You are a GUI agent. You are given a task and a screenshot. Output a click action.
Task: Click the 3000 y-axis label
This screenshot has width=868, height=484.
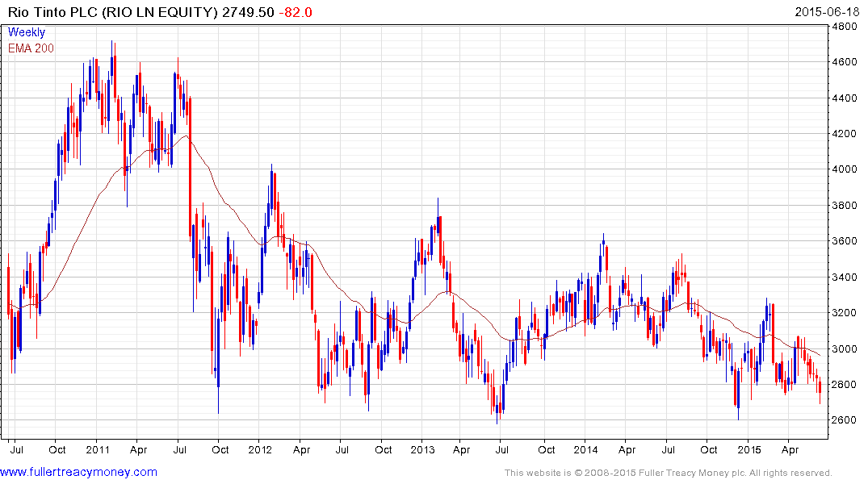click(845, 349)
